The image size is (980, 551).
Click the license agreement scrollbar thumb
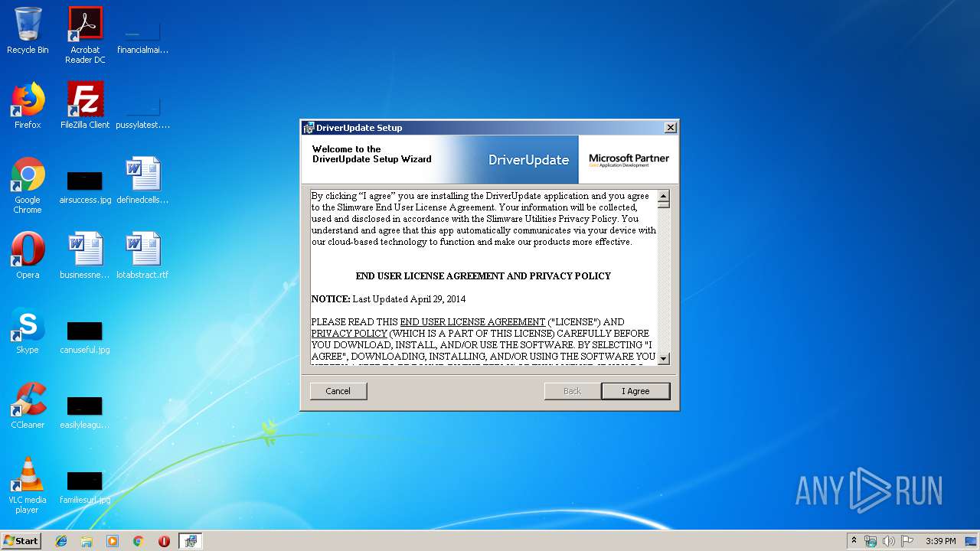click(x=664, y=205)
